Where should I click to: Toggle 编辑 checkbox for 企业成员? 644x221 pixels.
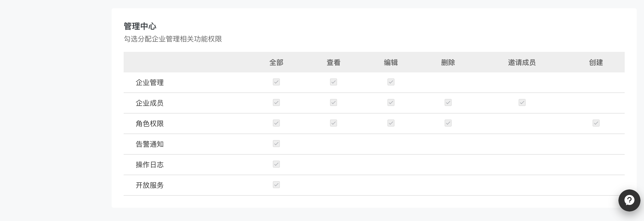click(391, 102)
